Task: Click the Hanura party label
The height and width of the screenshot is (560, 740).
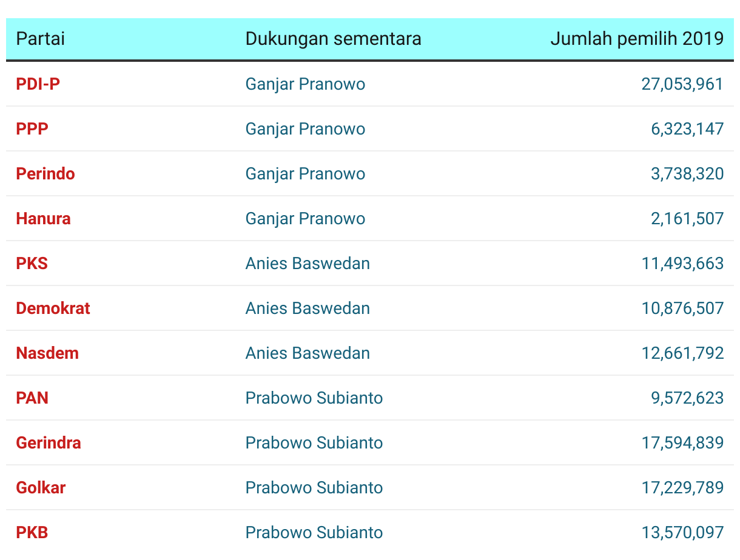Action: pyautogui.click(x=43, y=218)
